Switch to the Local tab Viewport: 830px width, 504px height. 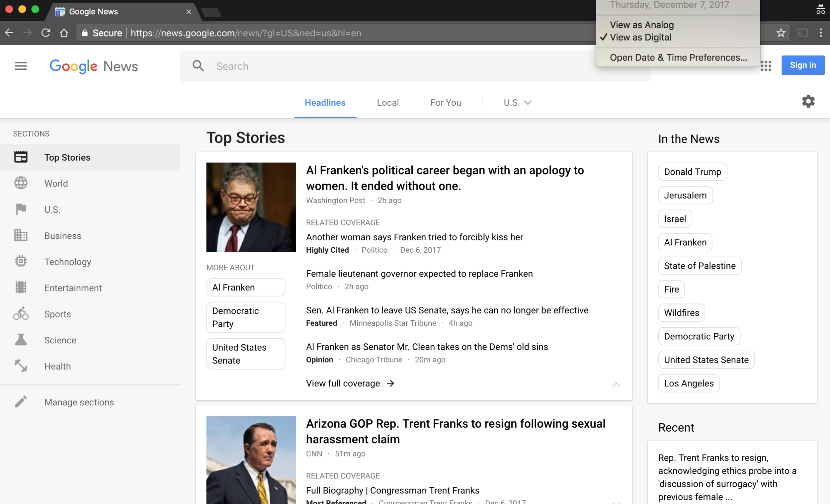(388, 102)
